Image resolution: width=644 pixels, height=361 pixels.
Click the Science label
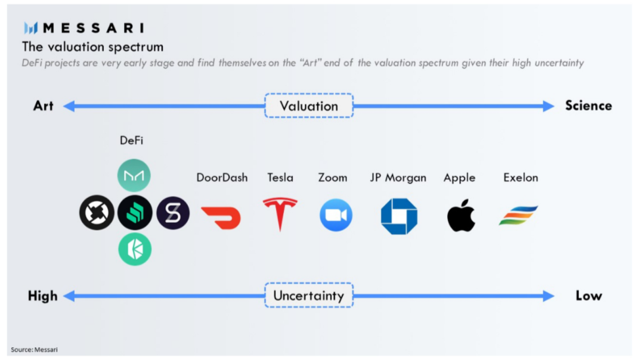(589, 105)
